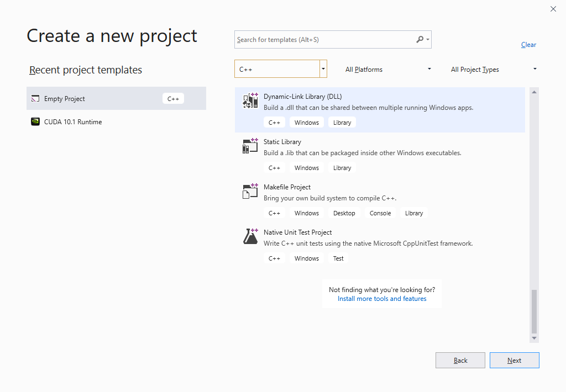Select the Static Library template title
Image resolution: width=566 pixels, height=392 pixels.
point(282,142)
